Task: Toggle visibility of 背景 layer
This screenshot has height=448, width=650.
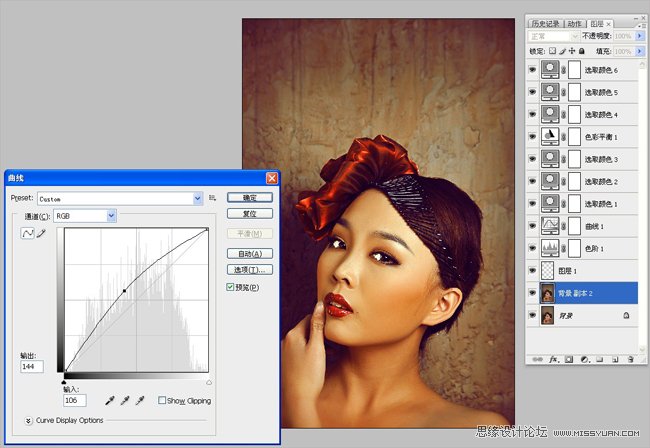Action: tap(533, 315)
